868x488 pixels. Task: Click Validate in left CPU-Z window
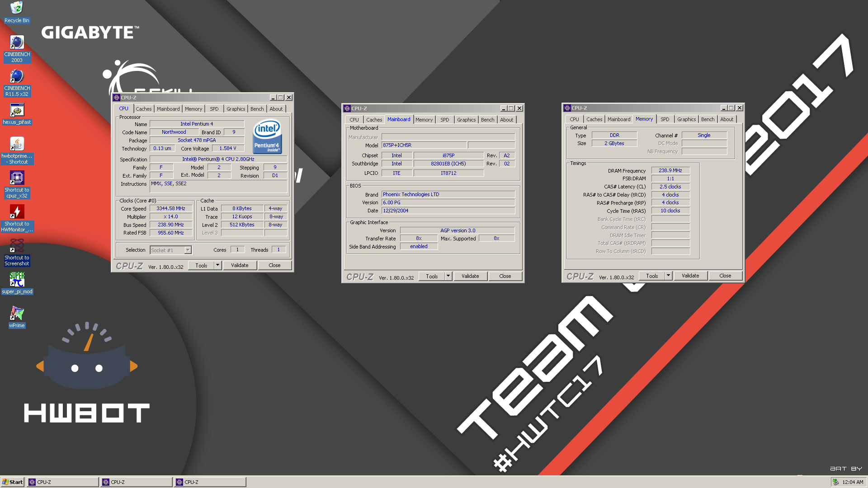click(240, 265)
